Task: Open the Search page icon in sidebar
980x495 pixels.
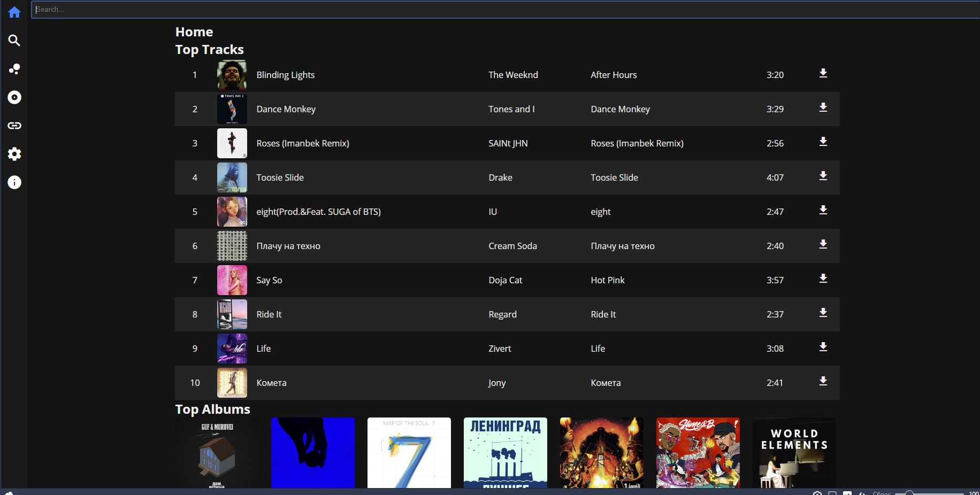Action: click(x=14, y=41)
